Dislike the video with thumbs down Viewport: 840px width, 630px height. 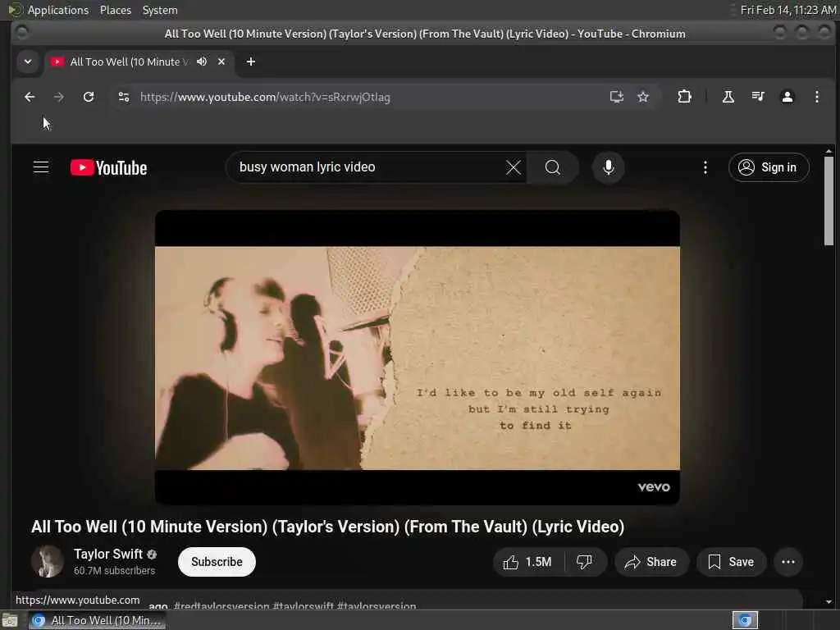(584, 562)
